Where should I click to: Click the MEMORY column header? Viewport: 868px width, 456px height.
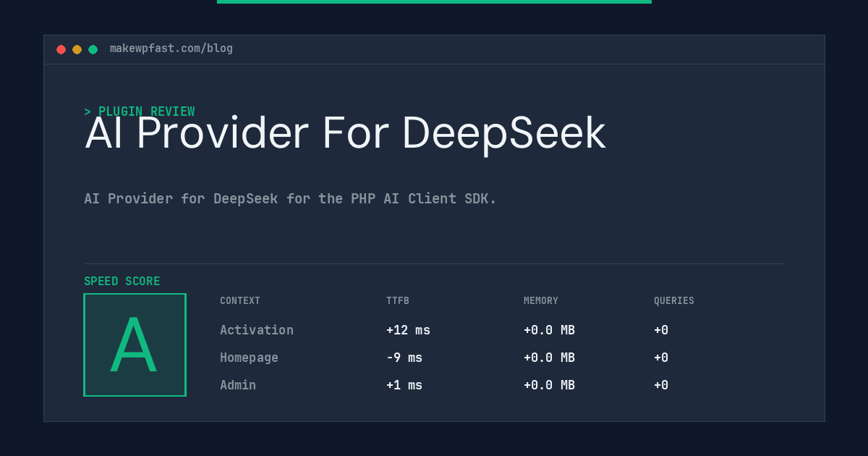(541, 301)
